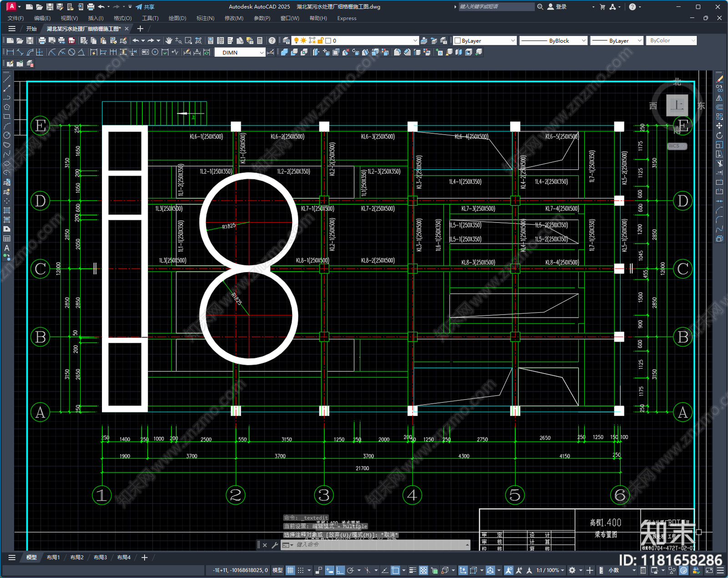The width and height of the screenshot is (728, 578).
Task: Click the ViewCube top face 上
Action: pos(677,106)
